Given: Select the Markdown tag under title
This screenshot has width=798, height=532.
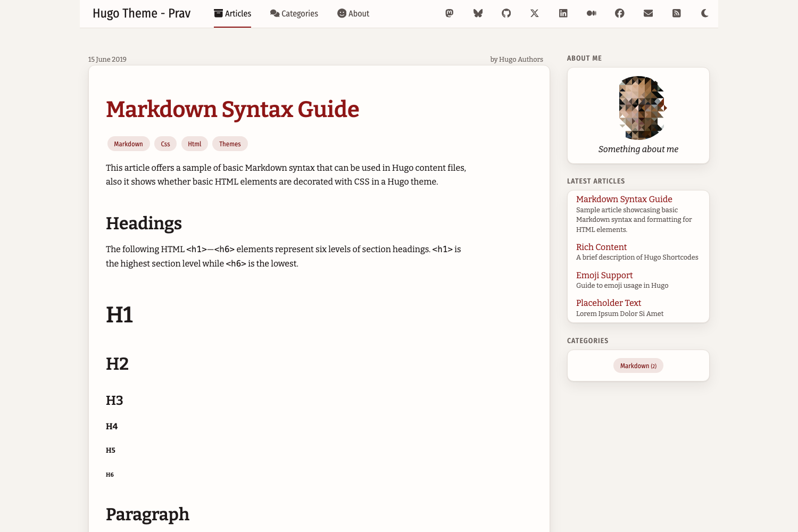Looking at the screenshot, I should 128,144.
